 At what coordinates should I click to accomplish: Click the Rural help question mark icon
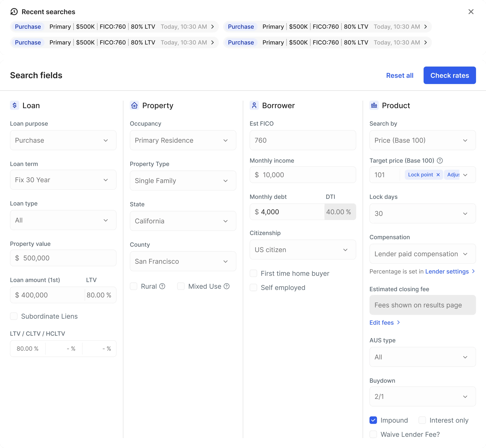(x=162, y=286)
